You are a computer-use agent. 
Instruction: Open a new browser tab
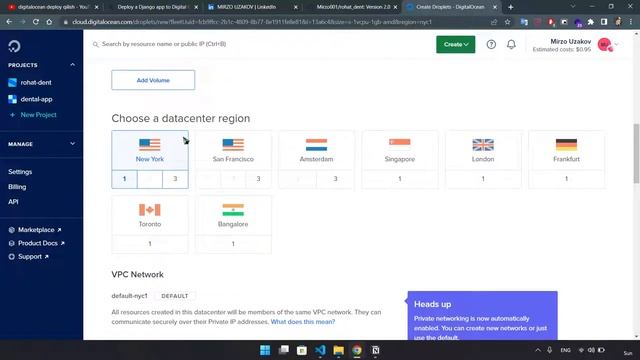click(x=510, y=7)
